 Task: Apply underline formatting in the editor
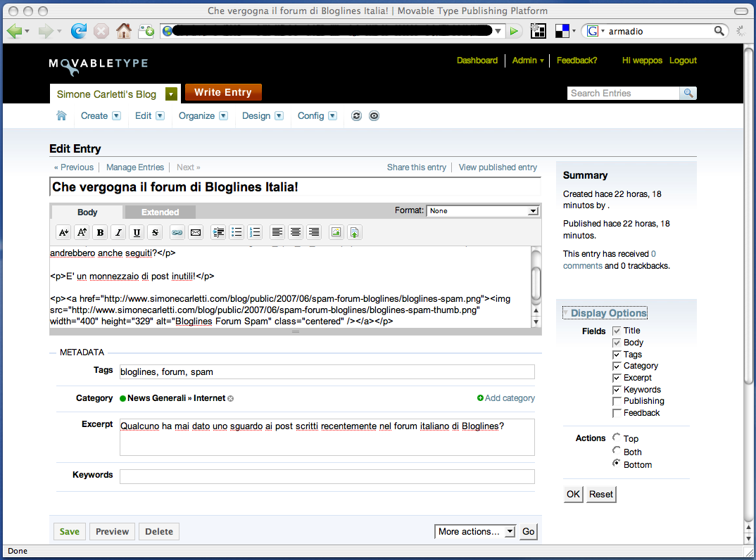(137, 232)
